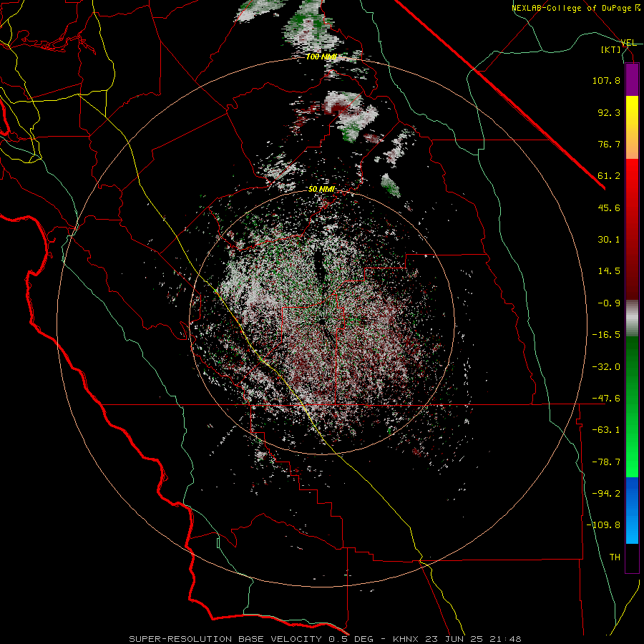This screenshot has width=644, height=644.
Task: Click the bright red color bar segment
Action: [x=632, y=230]
